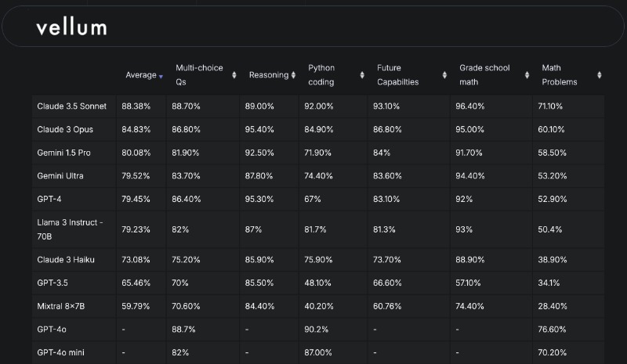Sort by Math Problems arrows
The width and height of the screenshot is (627, 364).
pos(599,75)
